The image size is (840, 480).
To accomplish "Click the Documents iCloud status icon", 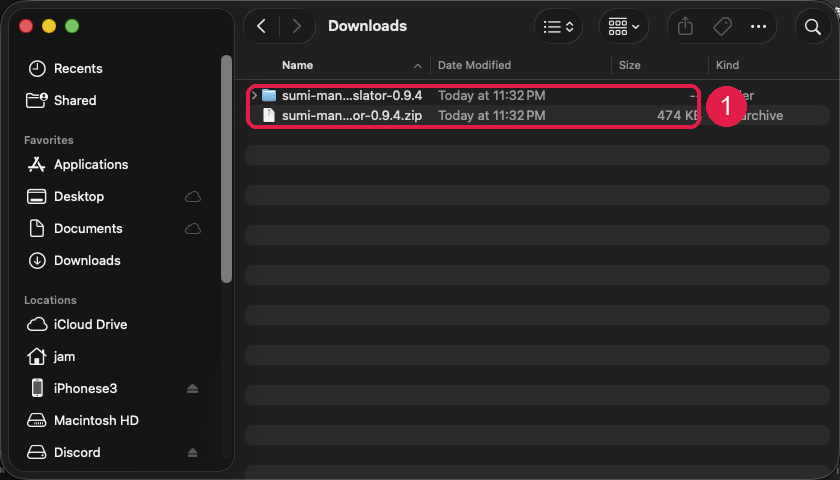I will [x=193, y=229].
